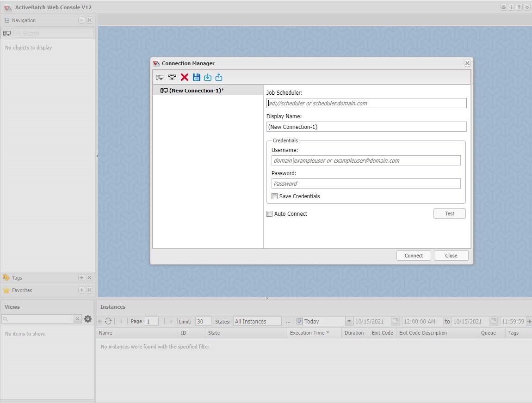Click the first new connection toolbar icon
532x403 pixels.
(160, 77)
